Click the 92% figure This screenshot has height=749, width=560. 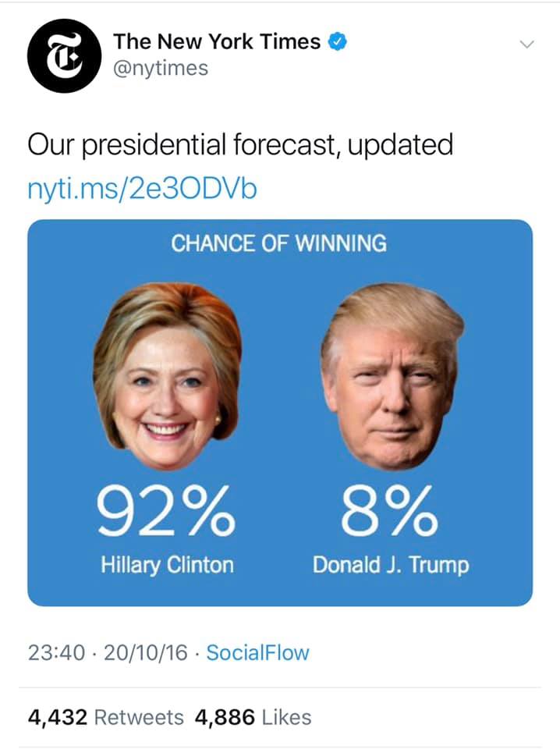[165, 511]
